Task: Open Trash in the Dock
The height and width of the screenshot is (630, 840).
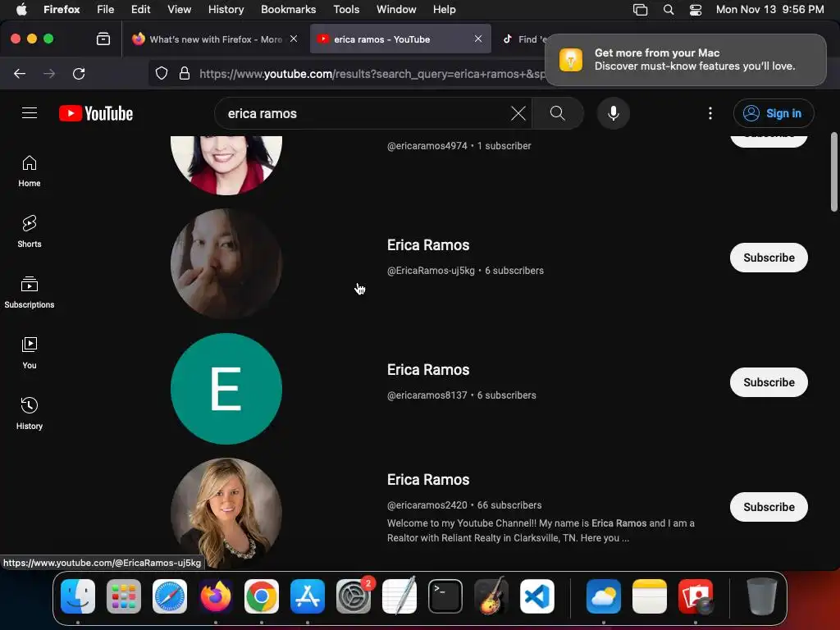Action: pos(761,596)
